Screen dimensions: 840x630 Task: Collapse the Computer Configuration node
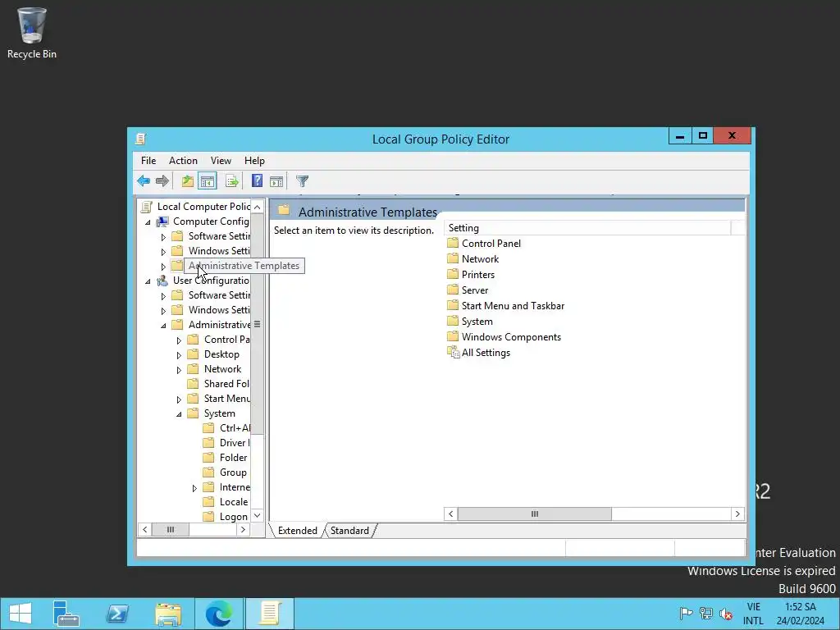point(148,221)
